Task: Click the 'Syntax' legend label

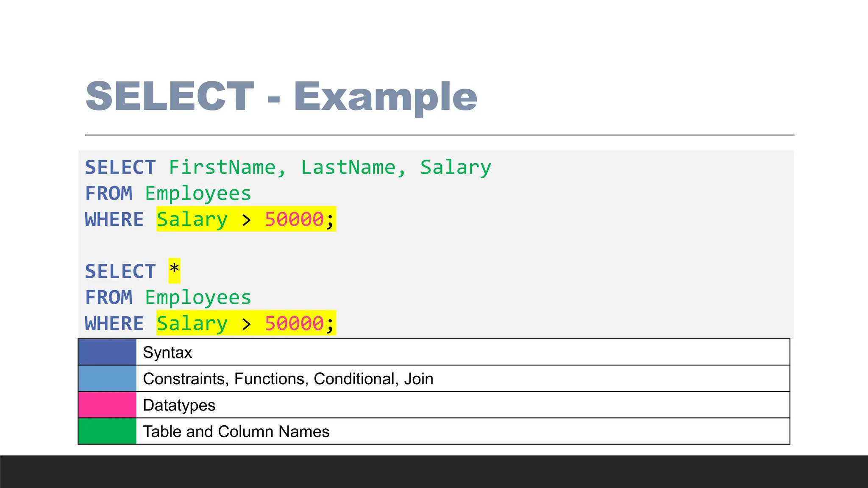Action: pos(167,352)
